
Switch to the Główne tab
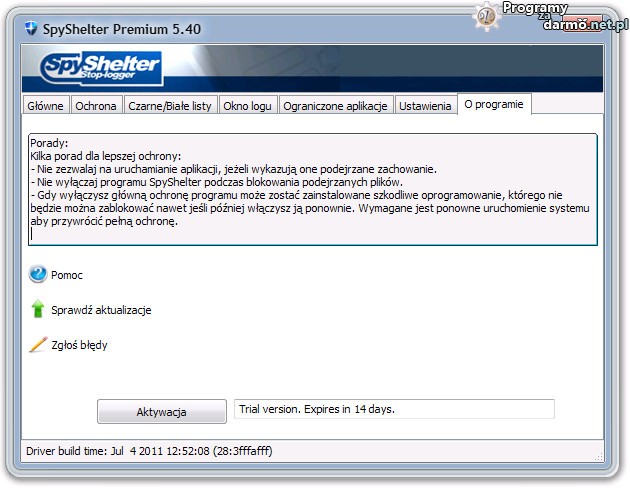46,105
